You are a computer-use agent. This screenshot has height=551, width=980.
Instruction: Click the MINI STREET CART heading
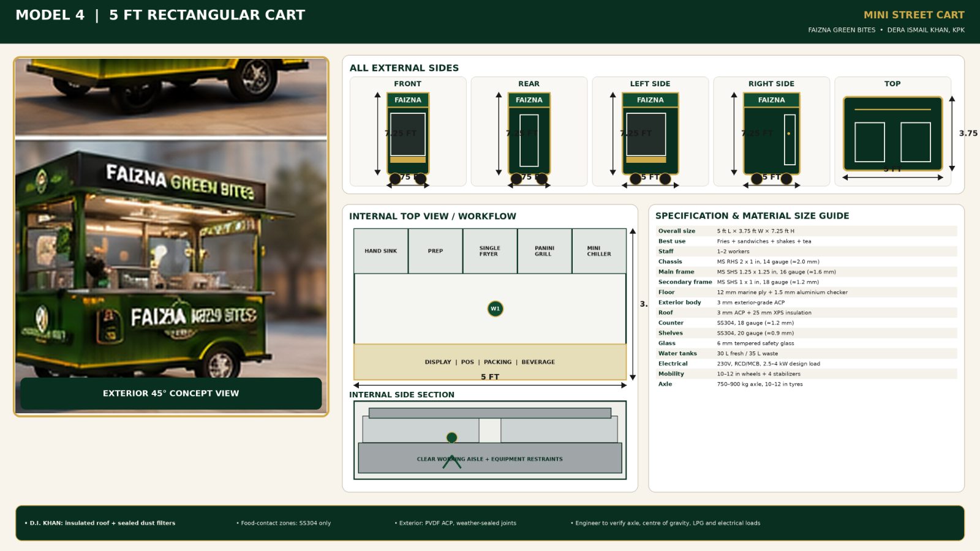(x=914, y=15)
